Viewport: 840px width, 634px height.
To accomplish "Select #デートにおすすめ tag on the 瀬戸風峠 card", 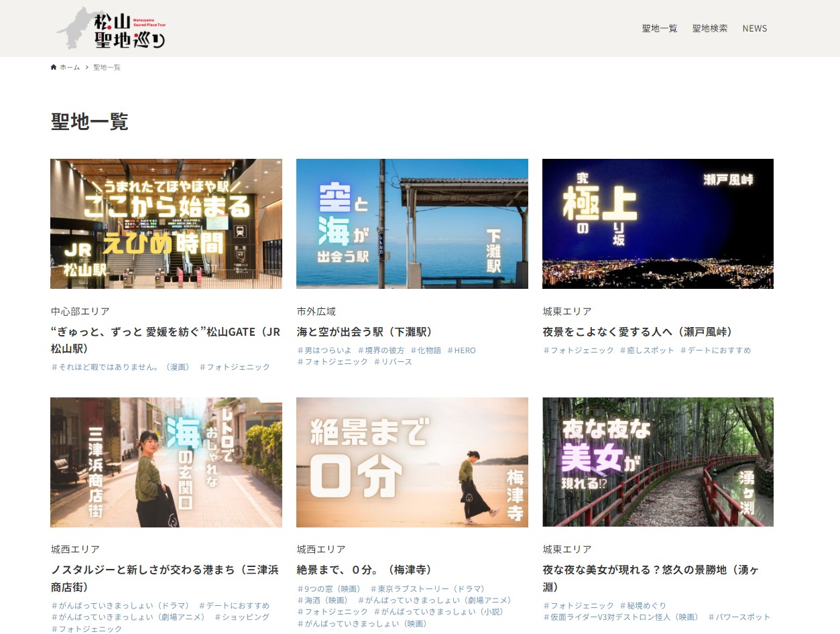I will (x=715, y=351).
